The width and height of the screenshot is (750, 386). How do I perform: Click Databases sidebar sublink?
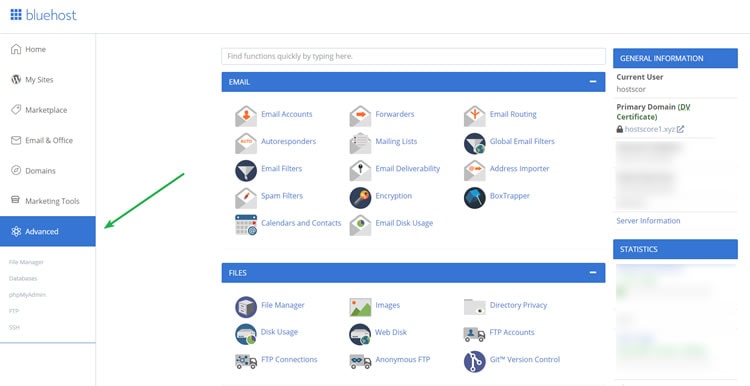pos(23,278)
